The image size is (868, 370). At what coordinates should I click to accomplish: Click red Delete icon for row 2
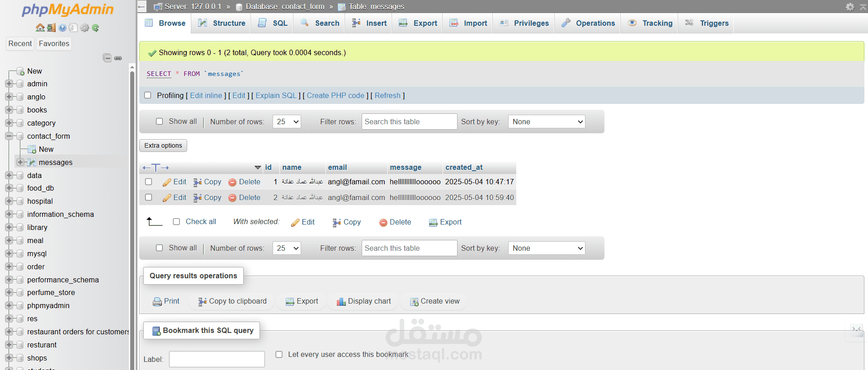(x=232, y=198)
